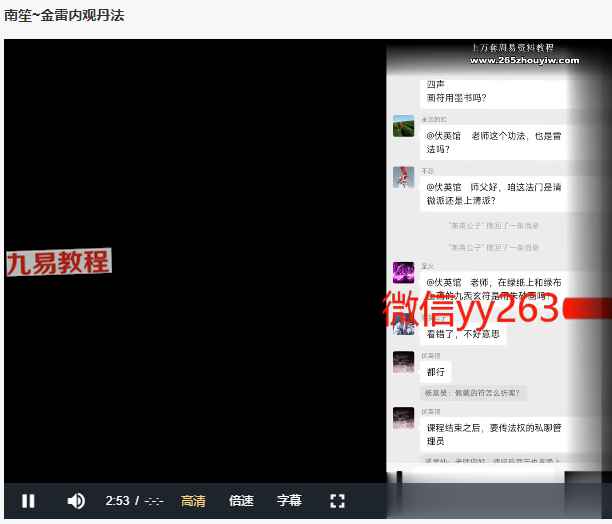Click the purple glowing chat avatar
612x524 pixels.
click(404, 272)
